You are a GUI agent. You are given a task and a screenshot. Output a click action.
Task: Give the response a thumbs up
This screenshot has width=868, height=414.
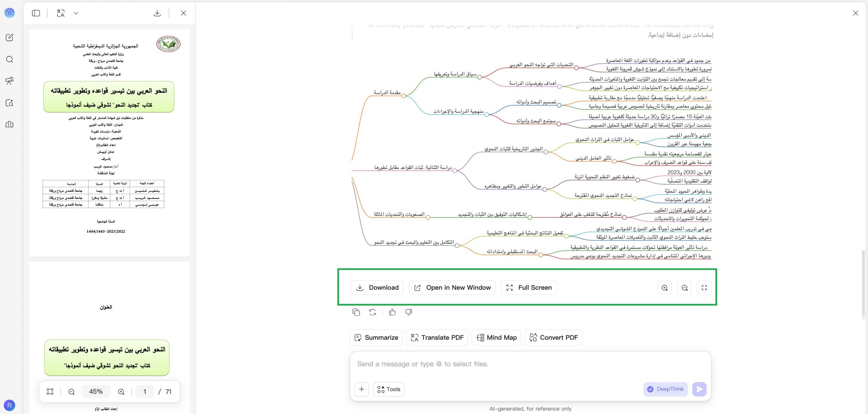pos(392,312)
